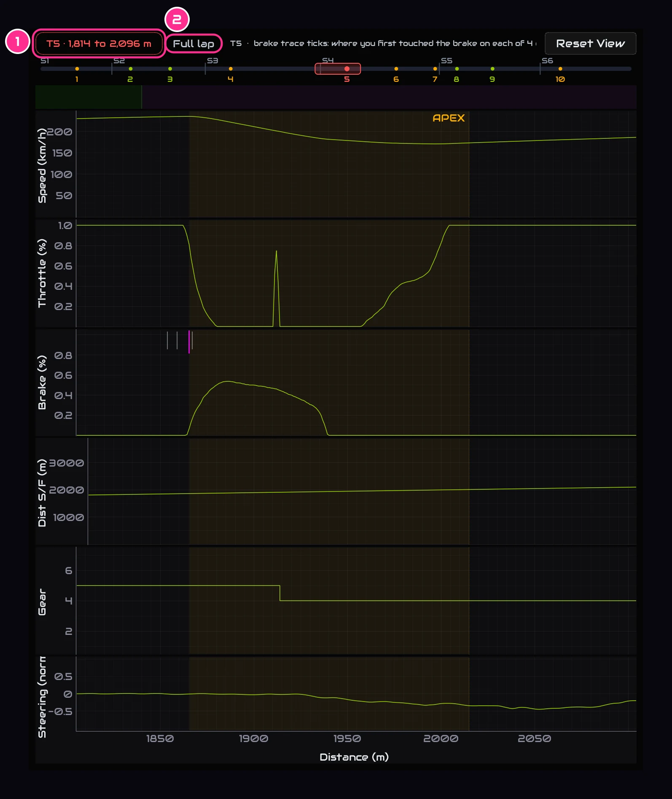This screenshot has width=672, height=799.
Task: Click the Speed (km/h) axis label
Action: 42,166
